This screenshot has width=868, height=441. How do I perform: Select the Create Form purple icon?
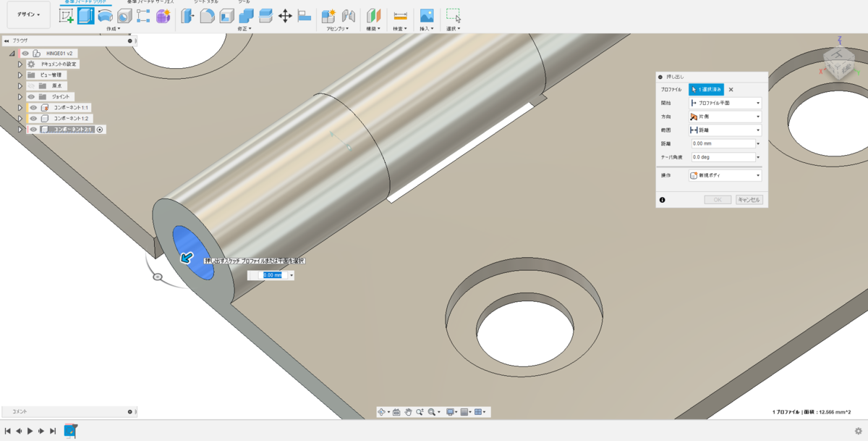[163, 16]
